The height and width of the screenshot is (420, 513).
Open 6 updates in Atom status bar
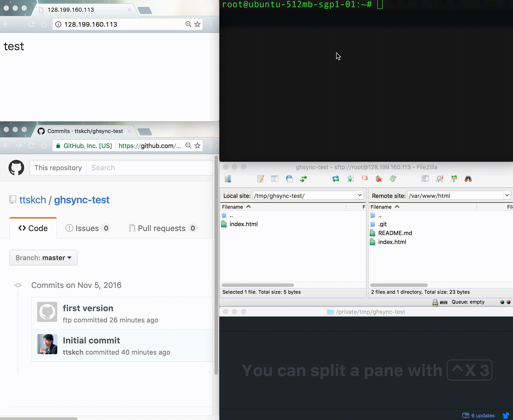[x=478, y=415]
